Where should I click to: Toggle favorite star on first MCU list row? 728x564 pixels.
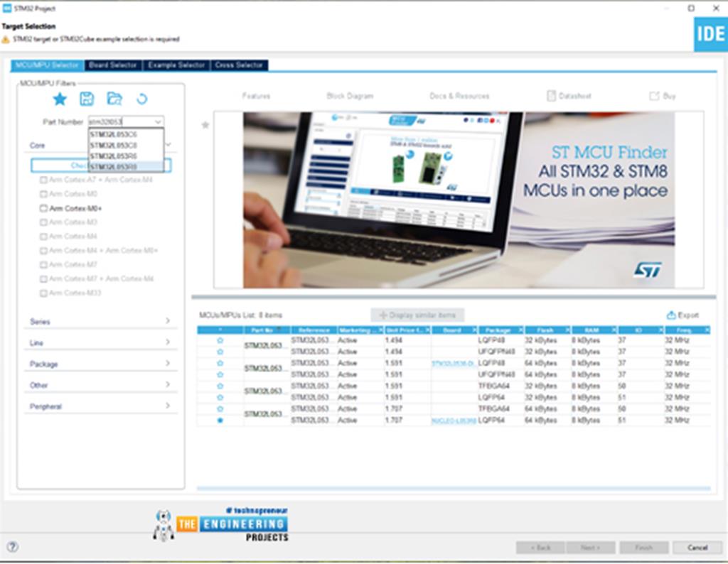(220, 341)
